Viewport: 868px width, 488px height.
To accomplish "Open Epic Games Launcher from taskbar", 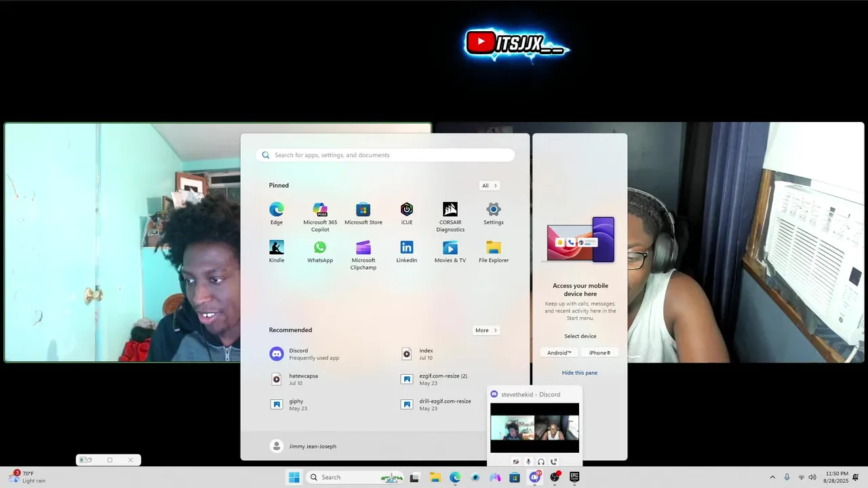I will (x=574, y=477).
